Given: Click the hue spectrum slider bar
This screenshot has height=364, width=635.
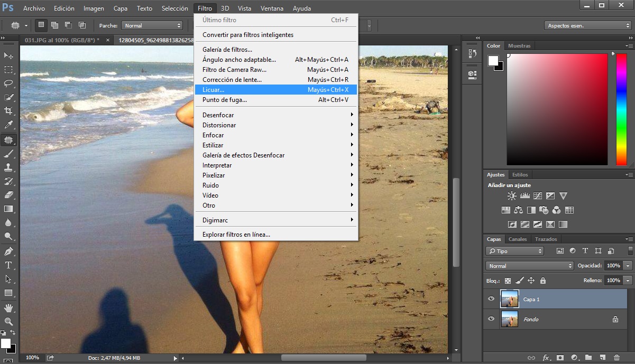Looking at the screenshot, I should click(x=621, y=110).
